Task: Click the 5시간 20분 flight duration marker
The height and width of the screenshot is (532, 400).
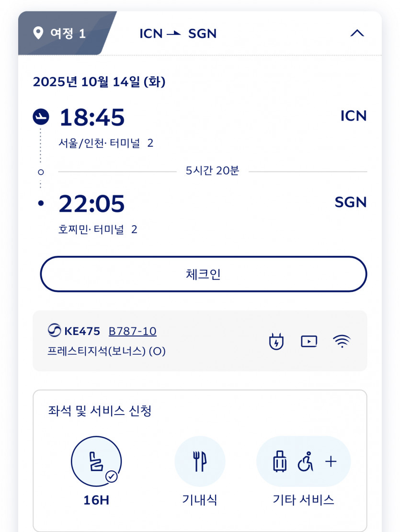Action: 212,171
